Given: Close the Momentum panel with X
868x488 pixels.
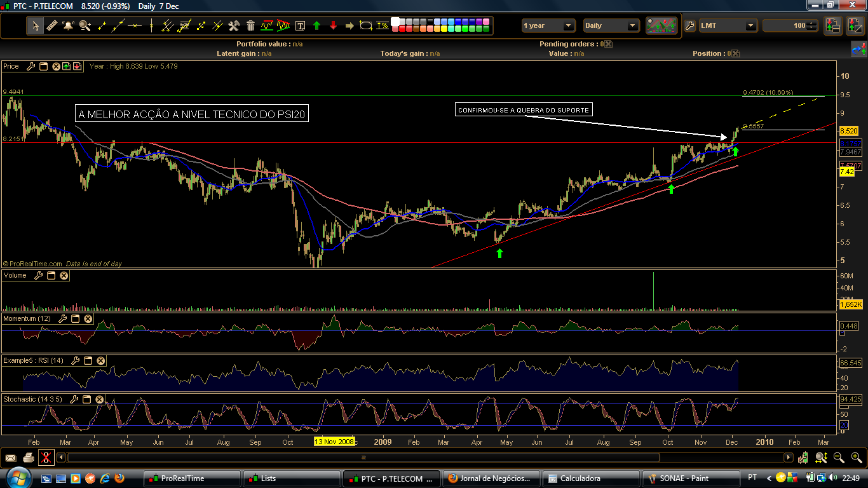Looking at the screenshot, I should click(x=88, y=318).
